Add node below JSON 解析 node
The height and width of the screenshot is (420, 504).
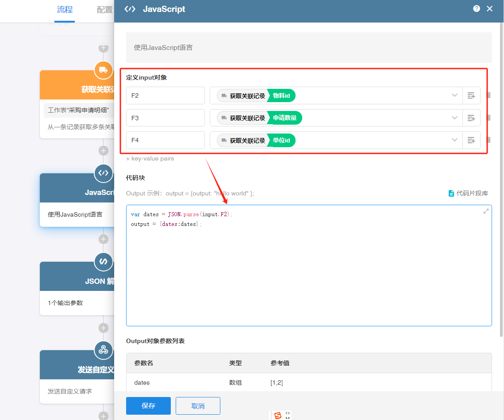[103, 328]
